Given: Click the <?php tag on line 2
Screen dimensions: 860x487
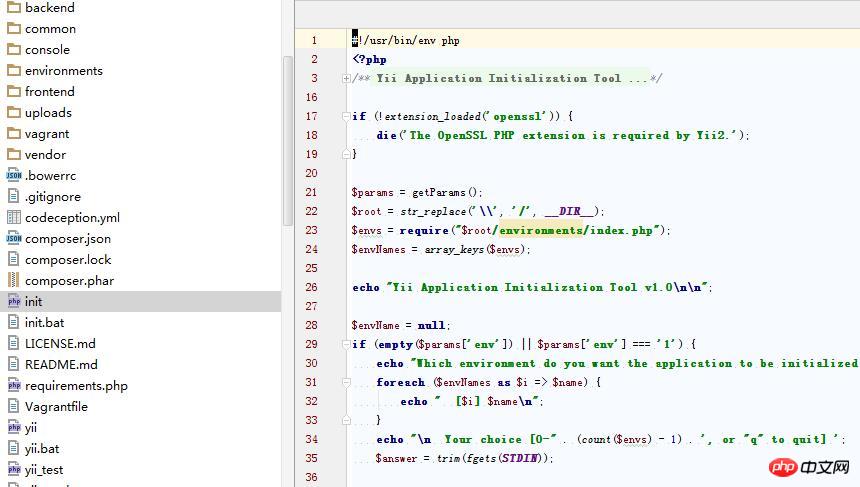Looking at the screenshot, I should point(369,59).
